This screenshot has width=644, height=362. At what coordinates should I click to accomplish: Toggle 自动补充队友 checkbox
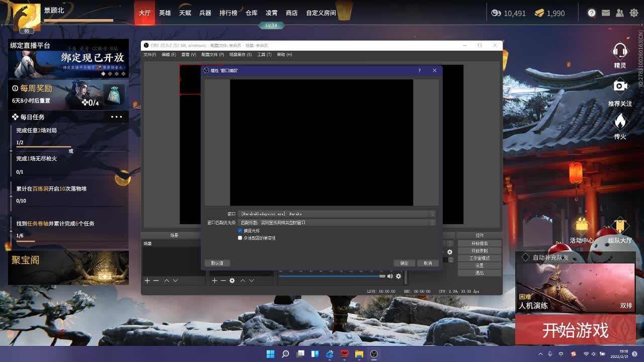(x=525, y=257)
